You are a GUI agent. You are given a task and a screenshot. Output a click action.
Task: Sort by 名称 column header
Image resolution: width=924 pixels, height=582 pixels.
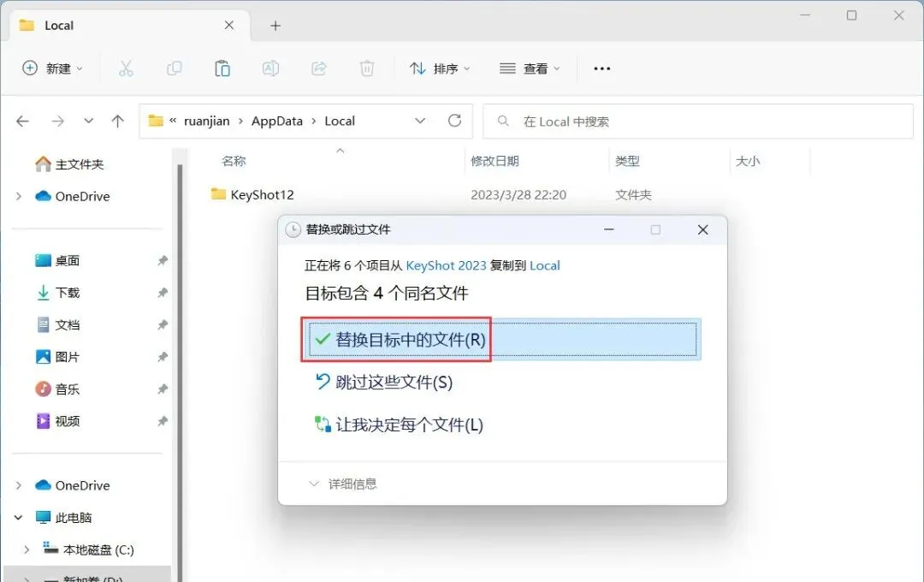(234, 161)
